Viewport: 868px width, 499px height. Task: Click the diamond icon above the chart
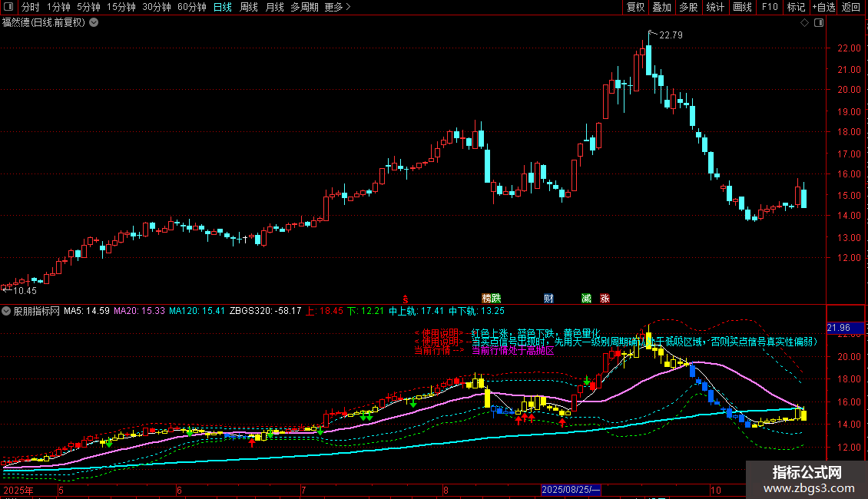tap(804, 23)
